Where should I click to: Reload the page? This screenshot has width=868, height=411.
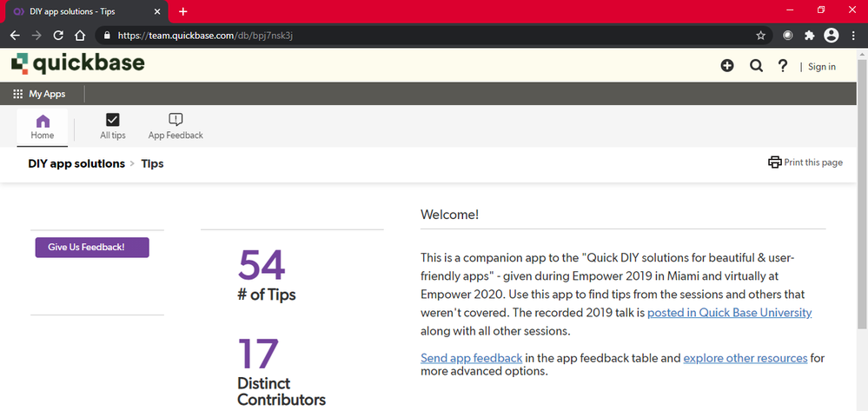coord(58,36)
